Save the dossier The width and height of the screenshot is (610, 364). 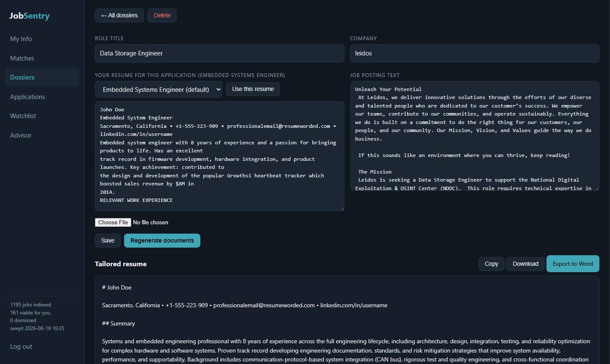click(108, 240)
